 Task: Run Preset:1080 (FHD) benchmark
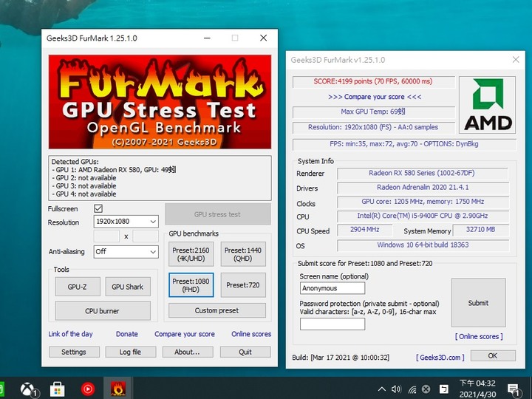pos(191,285)
